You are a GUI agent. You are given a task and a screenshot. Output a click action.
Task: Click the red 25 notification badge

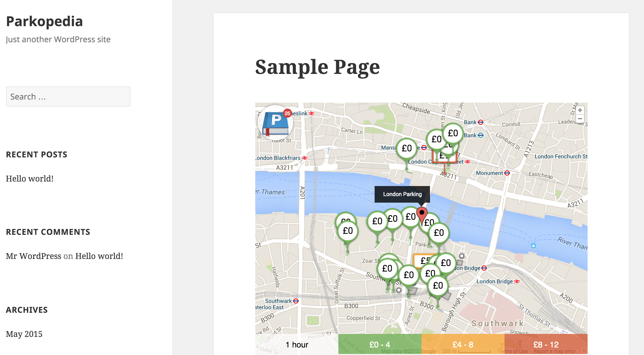pos(287,113)
